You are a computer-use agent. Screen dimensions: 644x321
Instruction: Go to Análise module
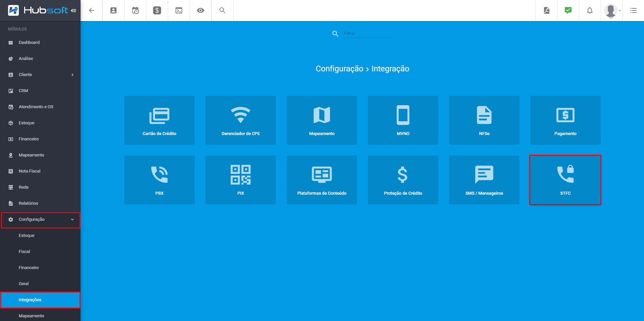point(40,59)
